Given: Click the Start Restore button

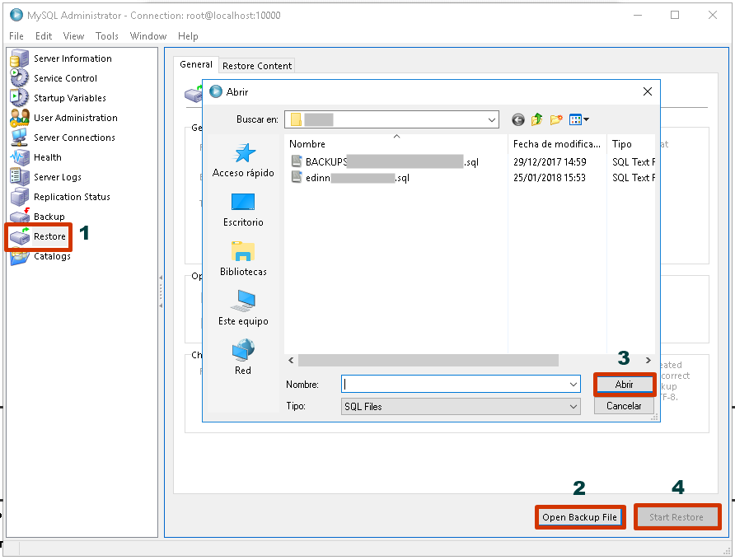Looking at the screenshot, I should pyautogui.click(x=676, y=517).
